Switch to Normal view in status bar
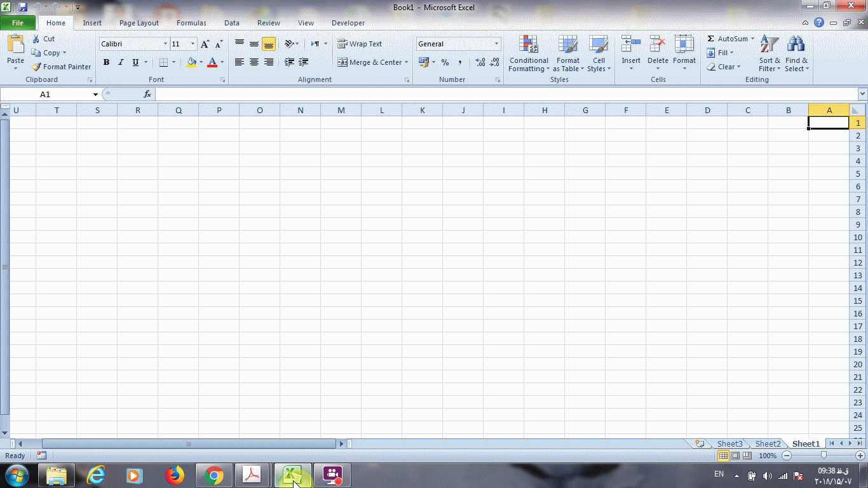The width and height of the screenshot is (868, 488). (723, 456)
